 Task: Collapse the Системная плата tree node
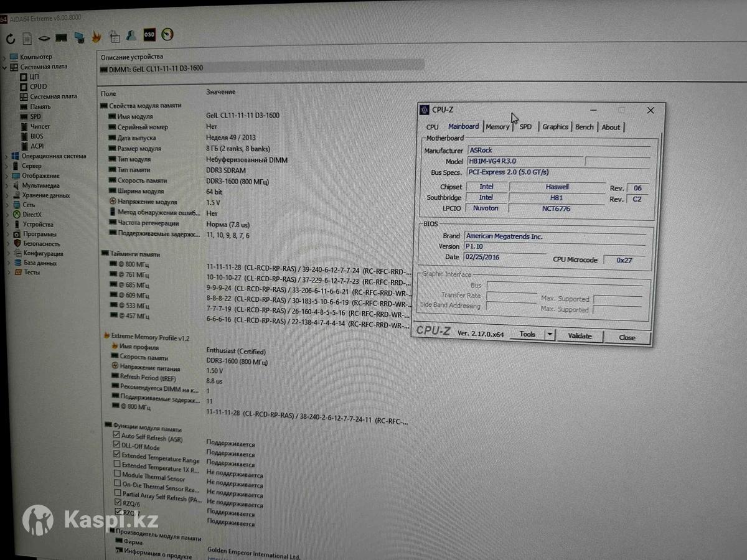point(5,67)
